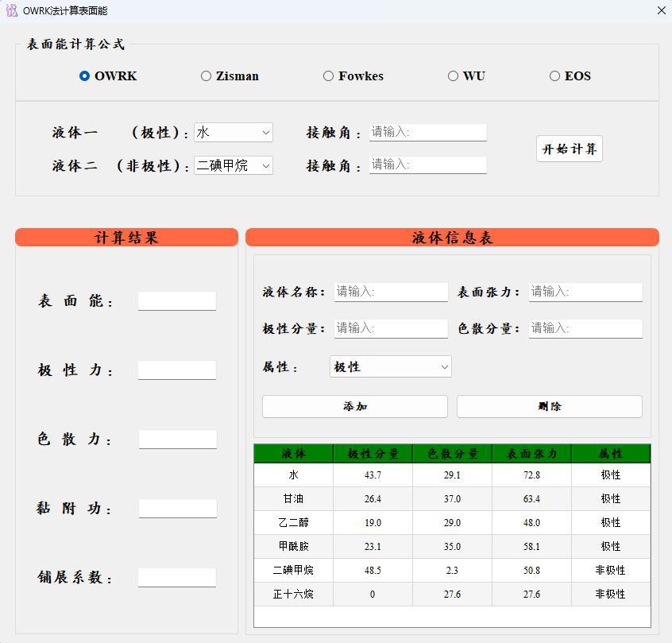This screenshot has height=643, width=672.
Task: Click the 43.7 polar component cell
Action: (x=373, y=475)
